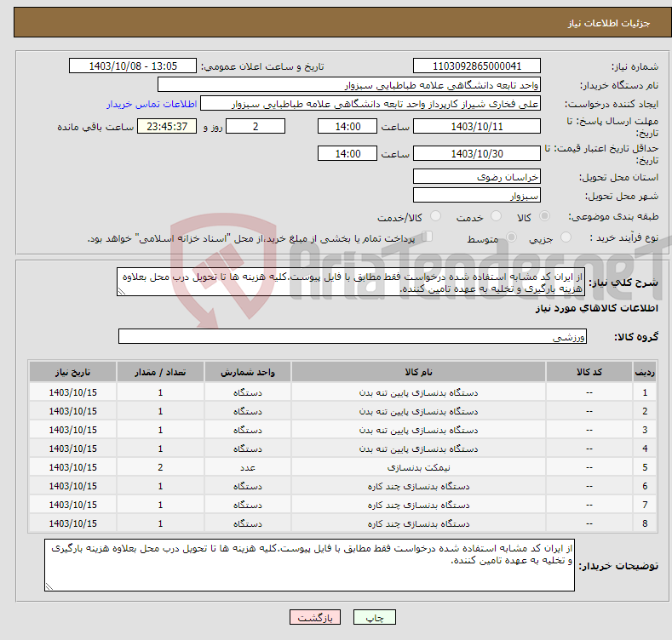Click the تاریخ نیاز column header
This screenshot has width=672, height=640.
(73, 372)
